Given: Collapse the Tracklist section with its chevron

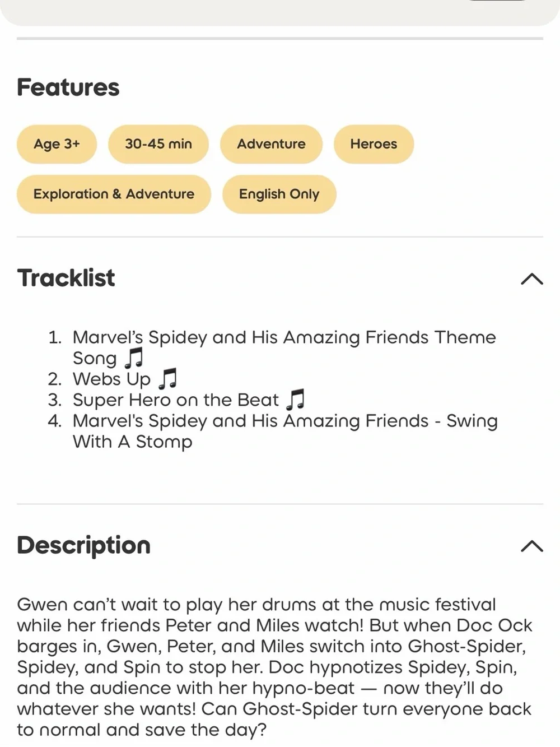Looking at the screenshot, I should (531, 279).
